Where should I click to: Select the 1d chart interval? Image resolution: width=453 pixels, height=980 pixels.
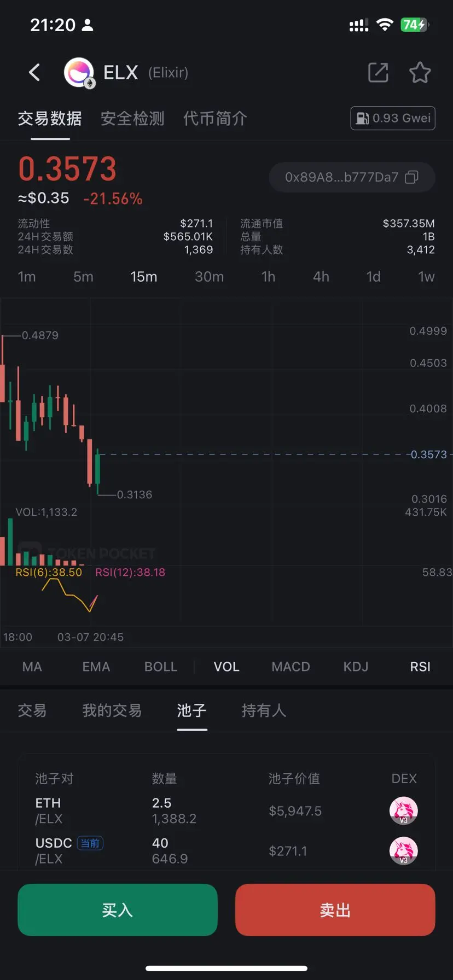point(373,277)
